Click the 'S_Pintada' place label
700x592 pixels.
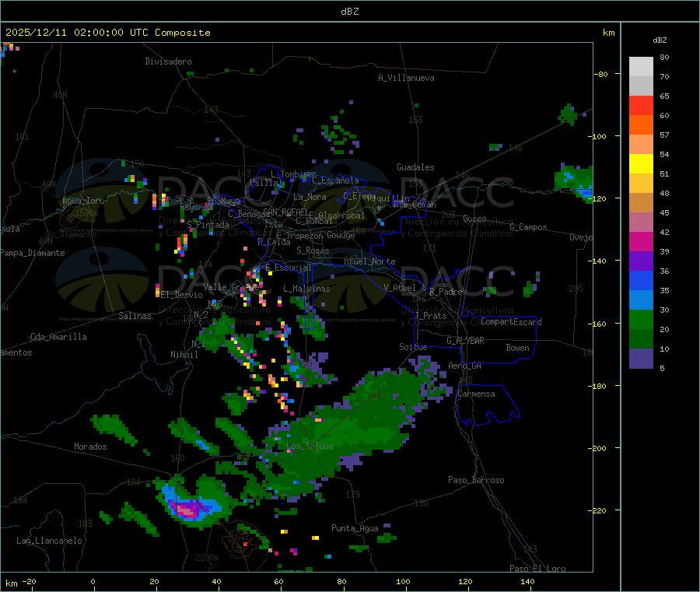point(208,225)
